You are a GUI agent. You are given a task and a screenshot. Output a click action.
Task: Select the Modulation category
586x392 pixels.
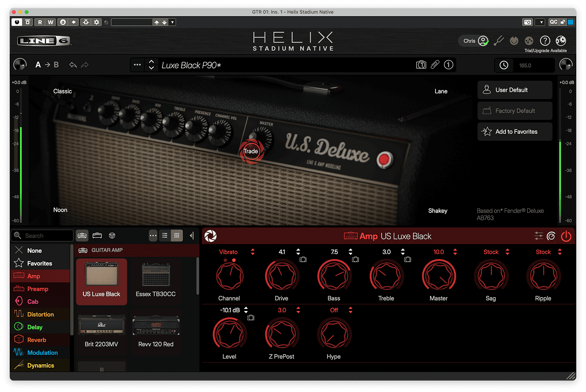click(40, 353)
